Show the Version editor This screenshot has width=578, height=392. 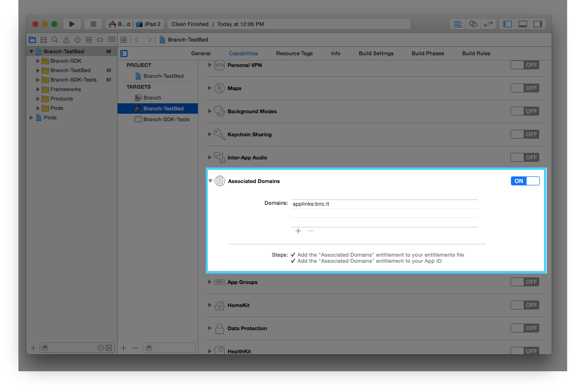click(x=488, y=24)
